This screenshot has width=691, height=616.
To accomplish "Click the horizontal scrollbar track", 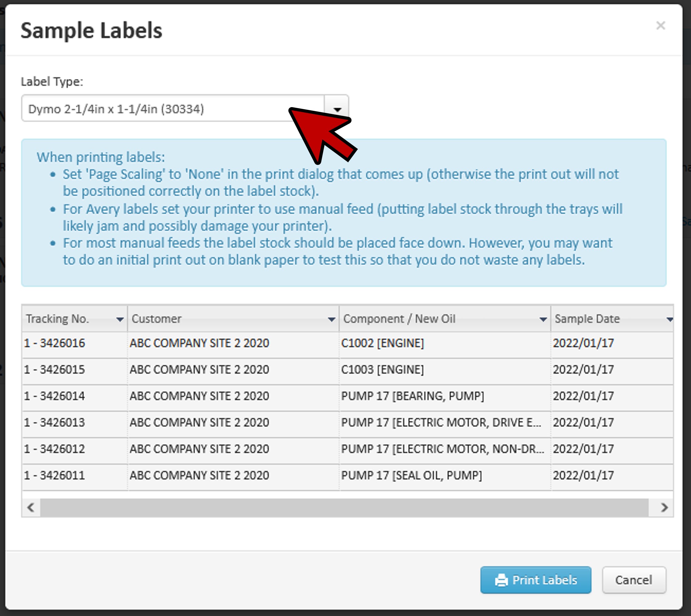I will tap(344, 507).
